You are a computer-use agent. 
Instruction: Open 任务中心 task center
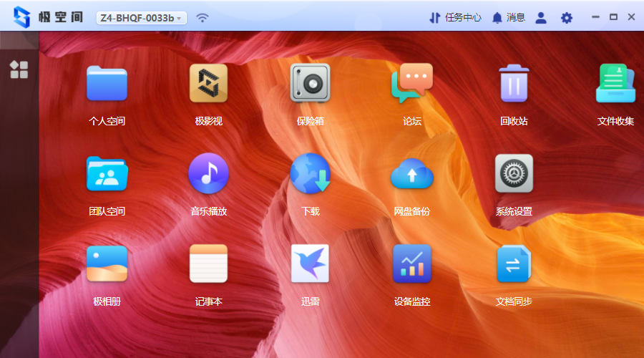[x=455, y=18]
